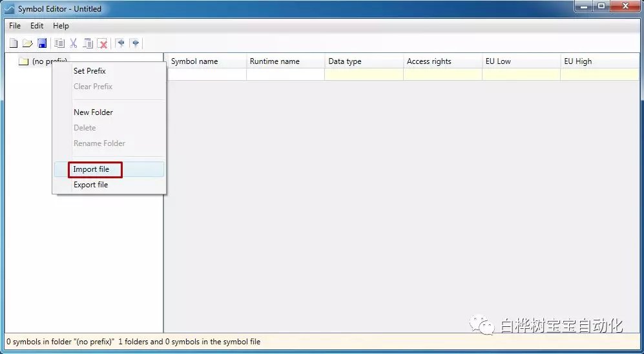Select Set Prefix in context menu
This screenshot has width=644, height=354.
click(x=89, y=71)
